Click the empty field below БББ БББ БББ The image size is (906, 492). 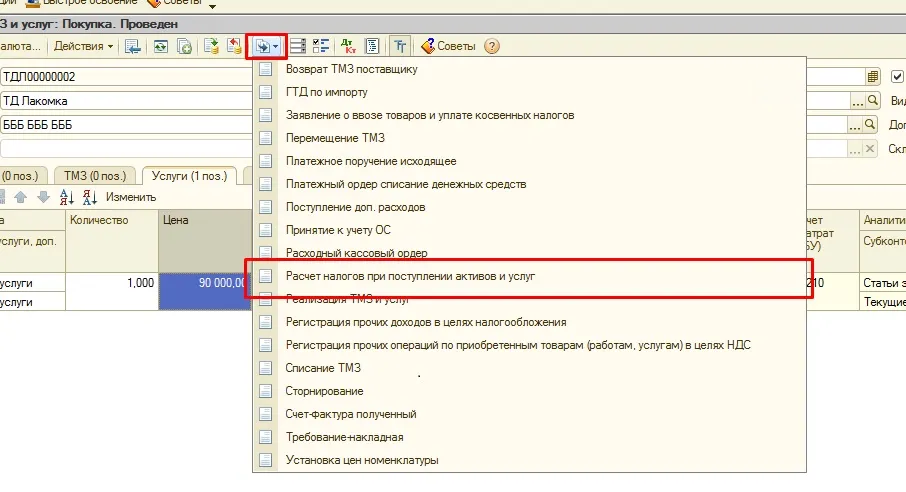[126, 149]
